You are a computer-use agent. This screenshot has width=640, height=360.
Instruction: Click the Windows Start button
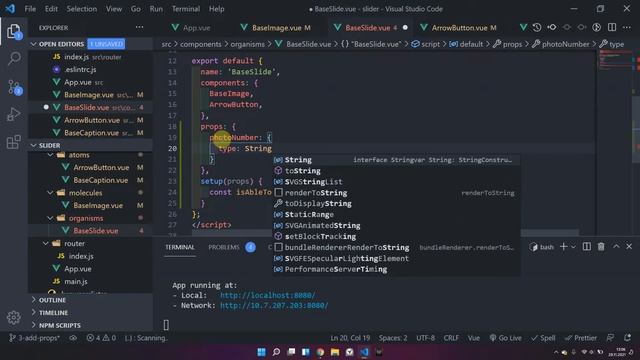coord(262,352)
